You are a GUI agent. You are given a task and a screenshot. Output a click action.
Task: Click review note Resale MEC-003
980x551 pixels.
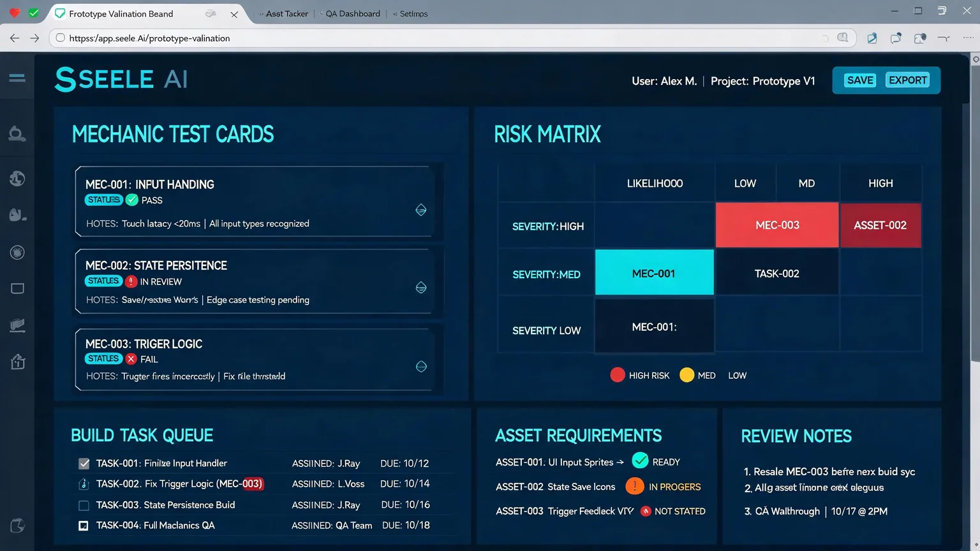(x=829, y=472)
